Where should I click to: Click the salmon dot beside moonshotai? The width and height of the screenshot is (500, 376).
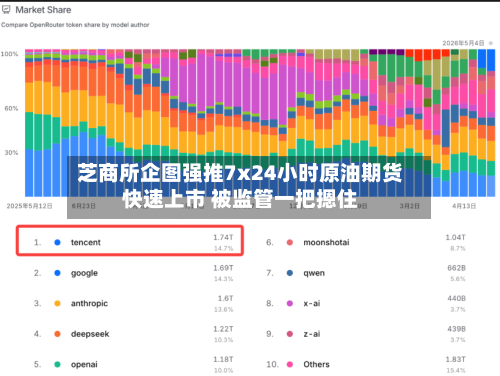point(290,242)
